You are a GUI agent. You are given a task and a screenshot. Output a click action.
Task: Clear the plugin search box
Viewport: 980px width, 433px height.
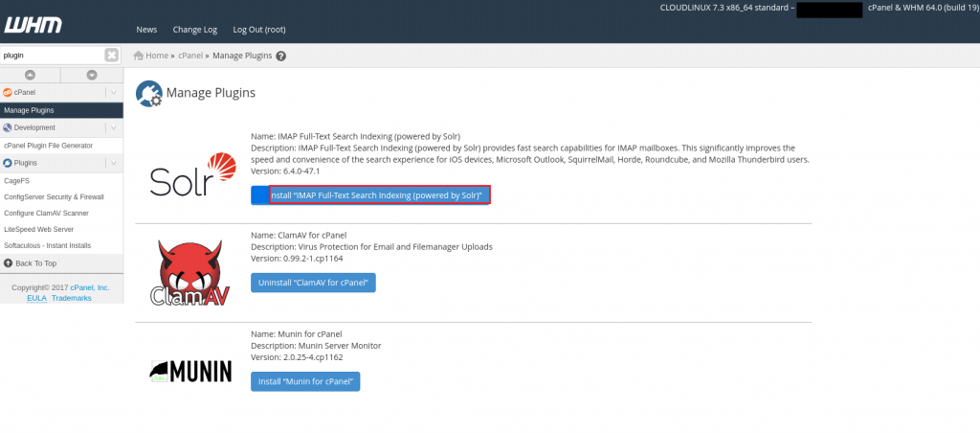click(x=111, y=55)
